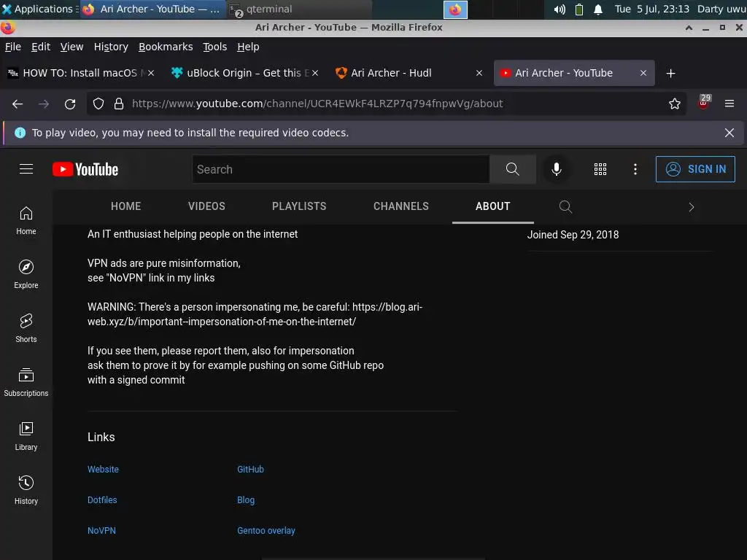Go to Home in the sidebar
Image resolution: width=747 pixels, height=560 pixels.
pos(26,220)
